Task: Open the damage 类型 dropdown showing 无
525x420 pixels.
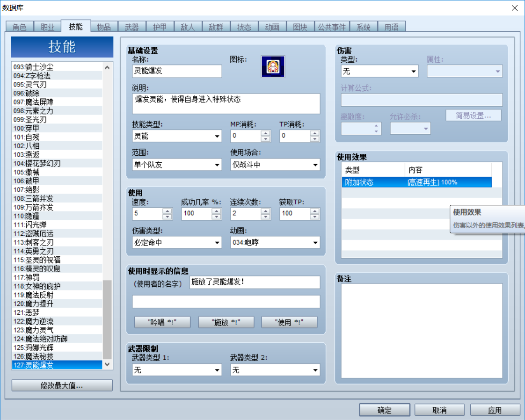Action: [379, 71]
